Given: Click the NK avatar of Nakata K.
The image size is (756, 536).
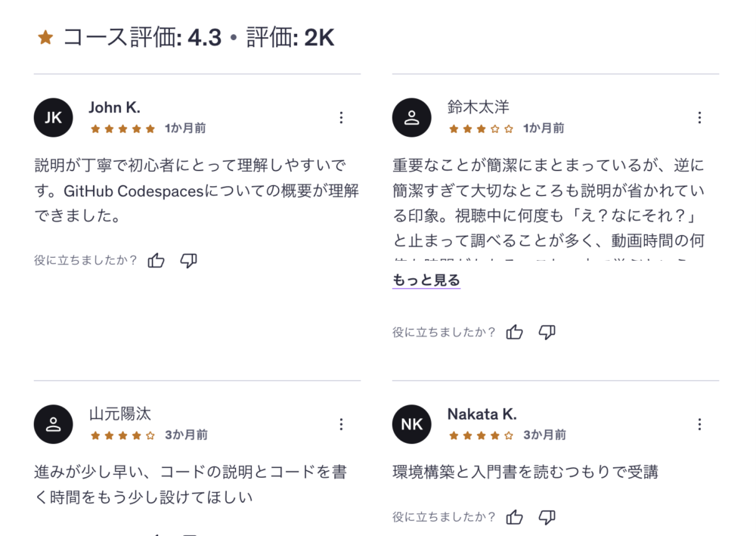Looking at the screenshot, I should pos(412,424).
